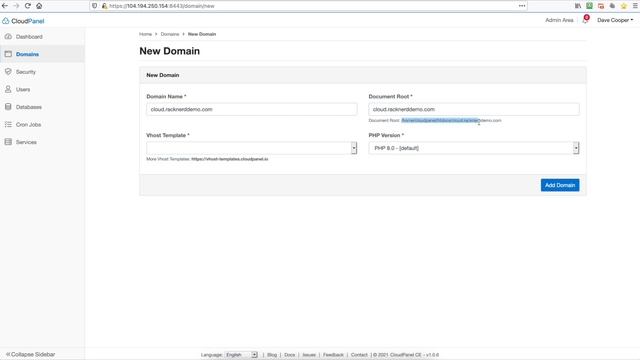Click the Issues footer link

point(309,355)
